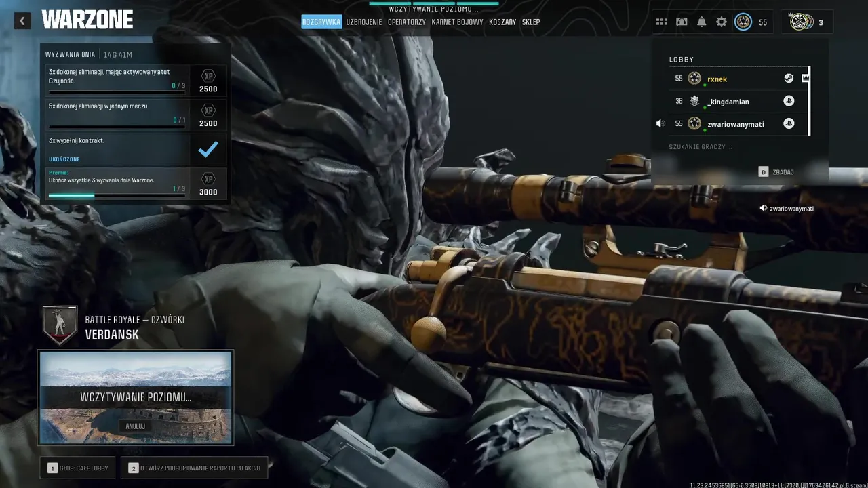This screenshot has height=488, width=868.
Task: Open settings gear icon
Action: [722, 22]
